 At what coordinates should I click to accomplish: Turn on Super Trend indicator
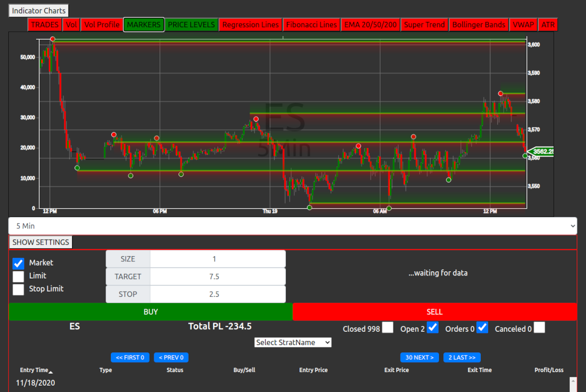424,25
